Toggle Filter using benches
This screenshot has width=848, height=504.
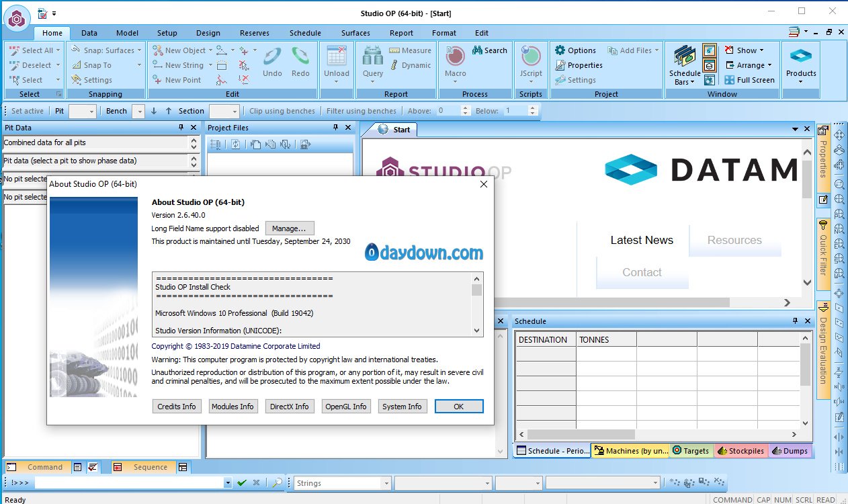pyautogui.click(x=362, y=111)
